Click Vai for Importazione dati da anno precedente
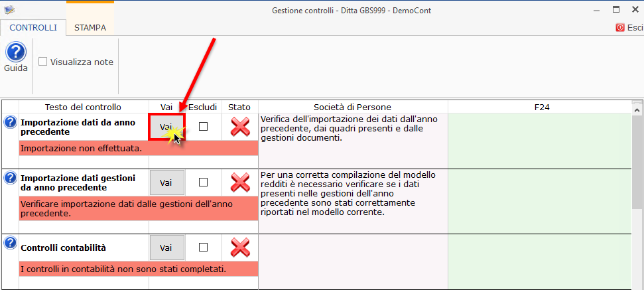The width and height of the screenshot is (644, 290). 166,127
